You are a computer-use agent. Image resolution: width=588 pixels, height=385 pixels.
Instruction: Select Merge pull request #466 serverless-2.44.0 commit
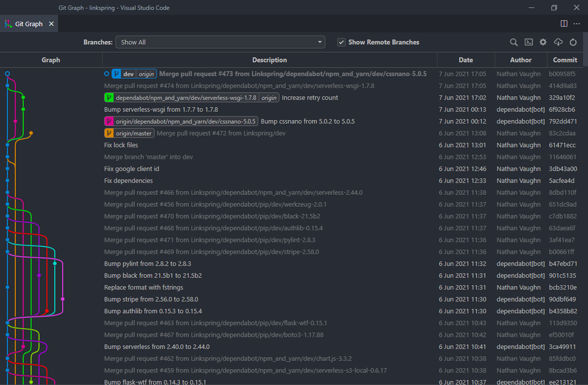(233, 192)
